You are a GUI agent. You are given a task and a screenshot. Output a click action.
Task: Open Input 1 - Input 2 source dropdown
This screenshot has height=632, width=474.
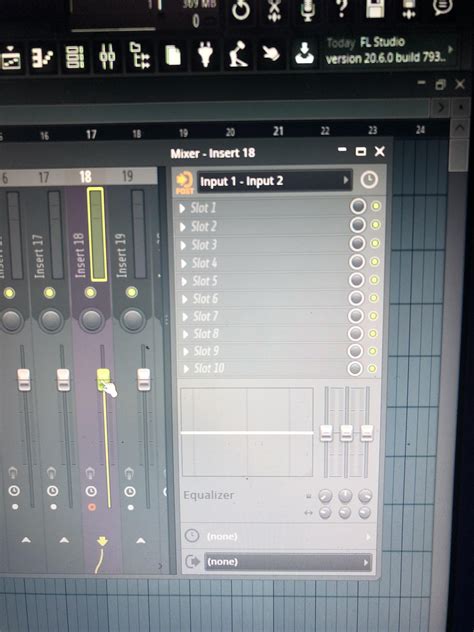(x=274, y=181)
